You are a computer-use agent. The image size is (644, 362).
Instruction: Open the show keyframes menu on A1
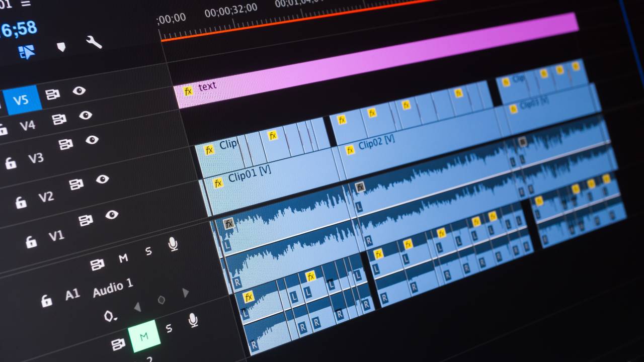(x=111, y=316)
